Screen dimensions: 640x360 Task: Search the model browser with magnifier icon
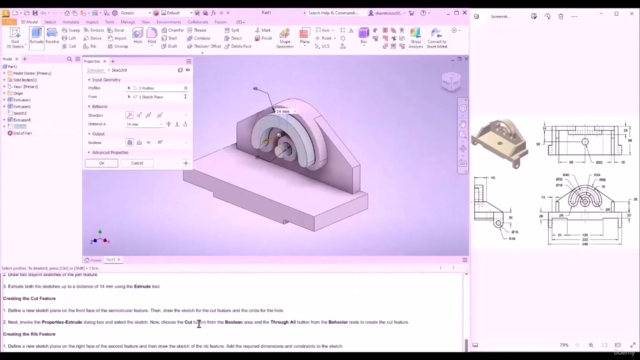tap(69, 59)
